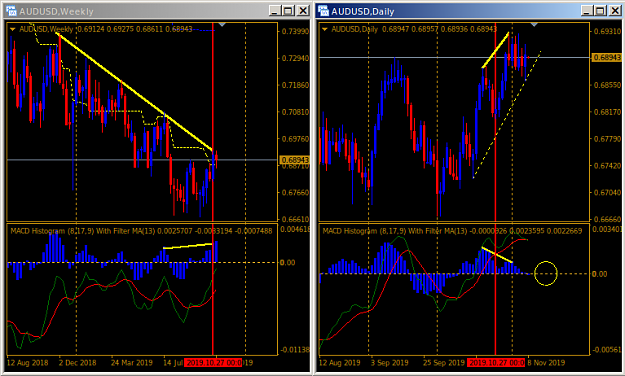
Task: Click 0.67790 on Daily price scale
Action: tap(607, 139)
